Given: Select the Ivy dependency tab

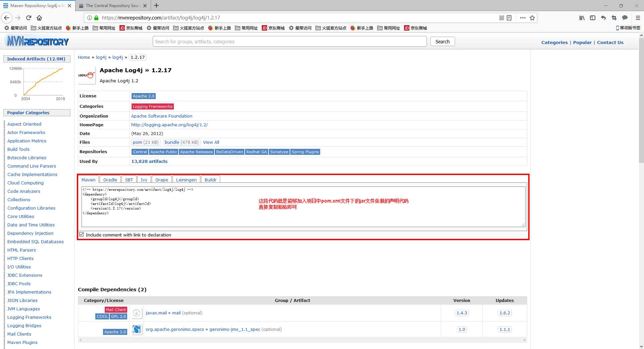Looking at the screenshot, I should point(144,180).
